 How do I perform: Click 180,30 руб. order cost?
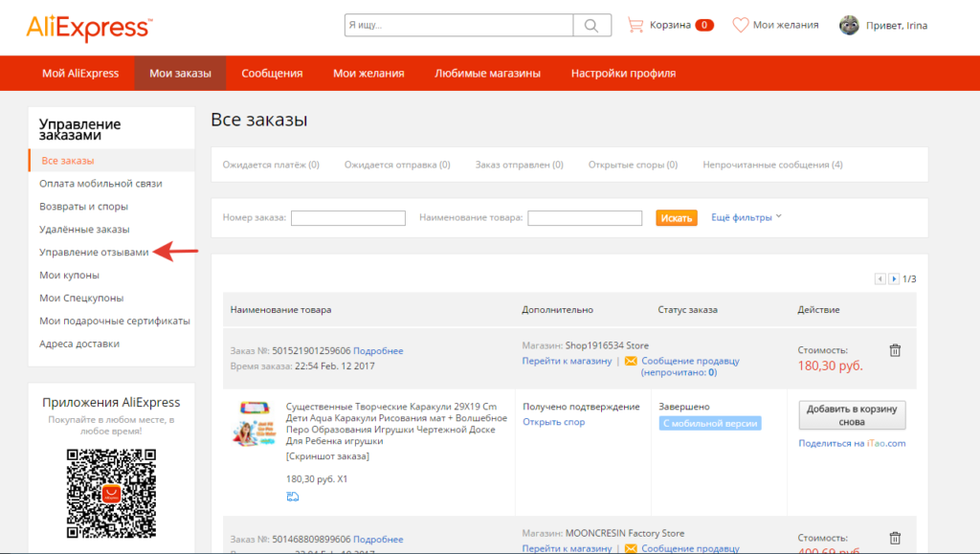tap(830, 366)
